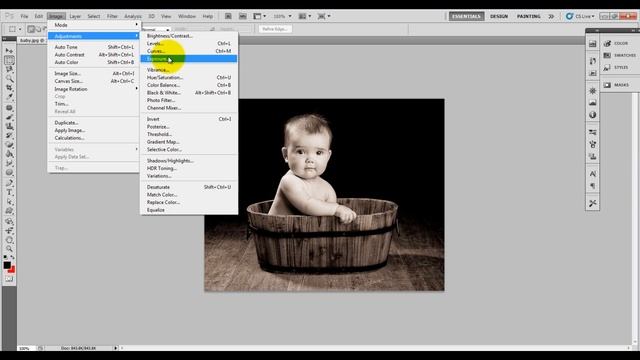The width and height of the screenshot is (640, 360).
Task: Select the Eyedropper tool
Action: (x=9, y=97)
